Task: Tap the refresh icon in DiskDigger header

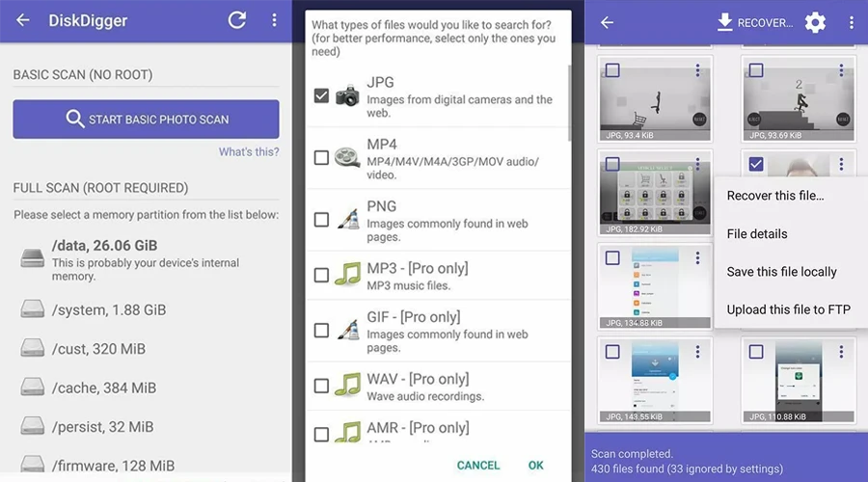Action: pyautogui.click(x=237, y=20)
